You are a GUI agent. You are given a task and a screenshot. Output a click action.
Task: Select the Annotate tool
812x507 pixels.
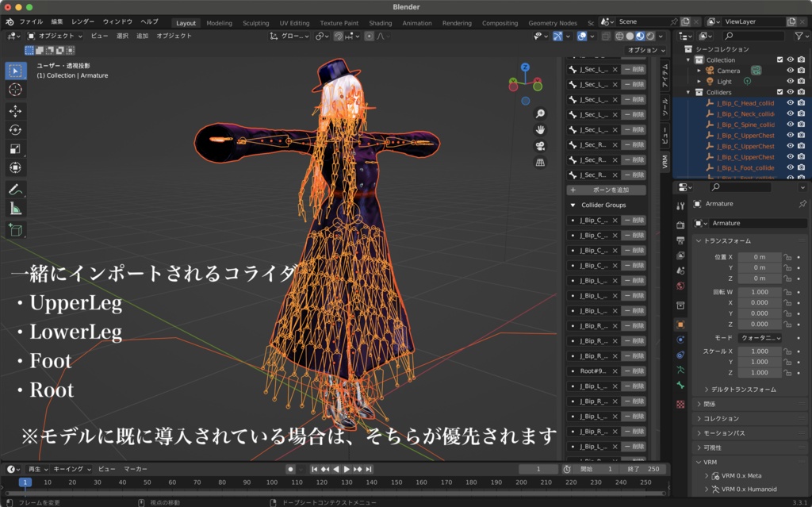(x=17, y=189)
